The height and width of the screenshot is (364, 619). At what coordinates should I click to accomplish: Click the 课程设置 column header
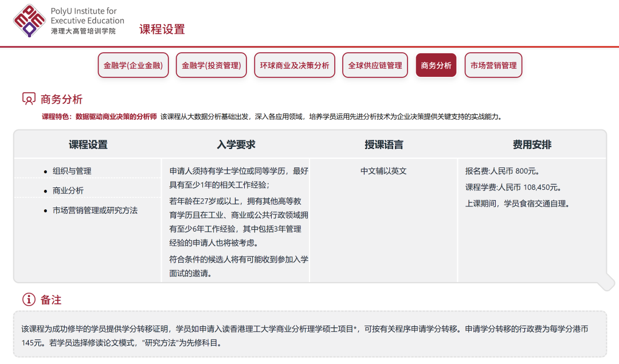click(x=88, y=144)
